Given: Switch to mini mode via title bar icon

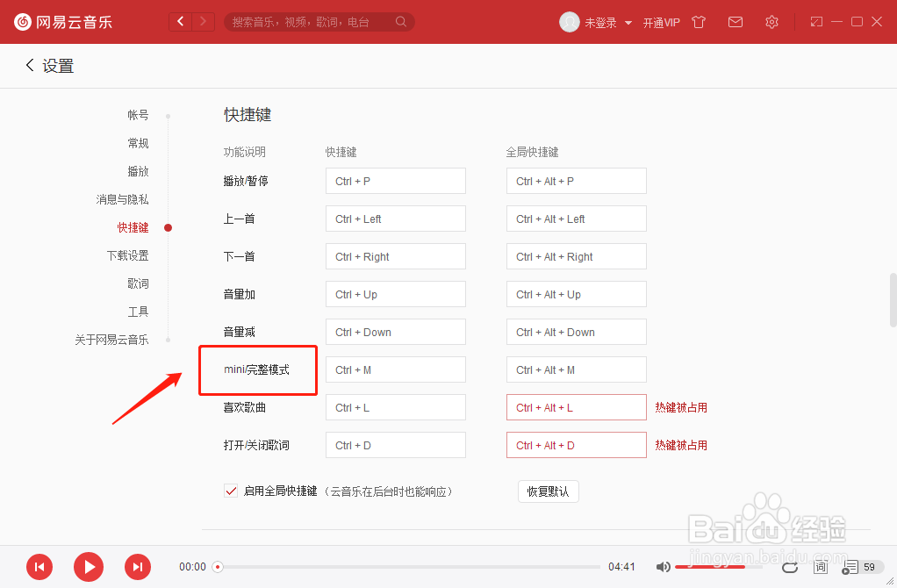Looking at the screenshot, I should [x=814, y=22].
